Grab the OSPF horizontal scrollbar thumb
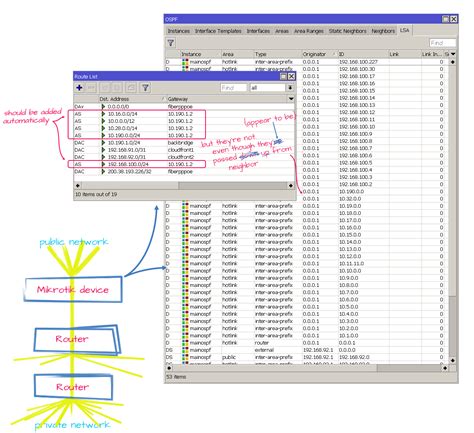 (274, 368)
